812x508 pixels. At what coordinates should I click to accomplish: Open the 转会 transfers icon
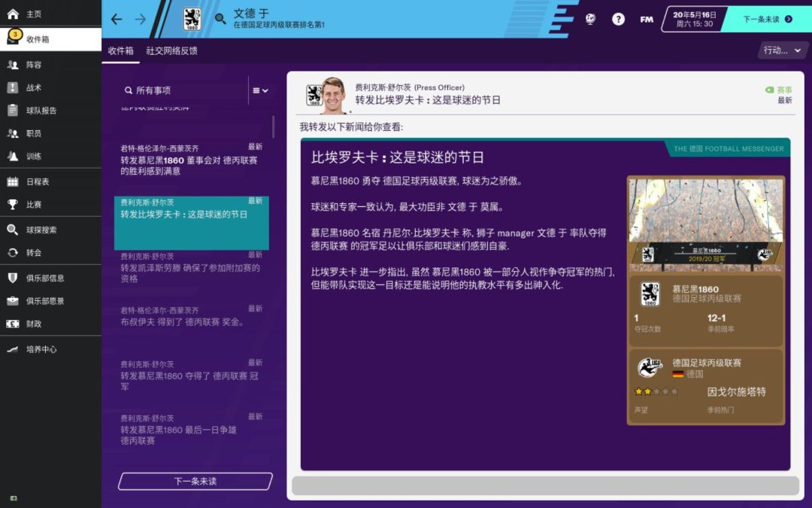(13, 252)
